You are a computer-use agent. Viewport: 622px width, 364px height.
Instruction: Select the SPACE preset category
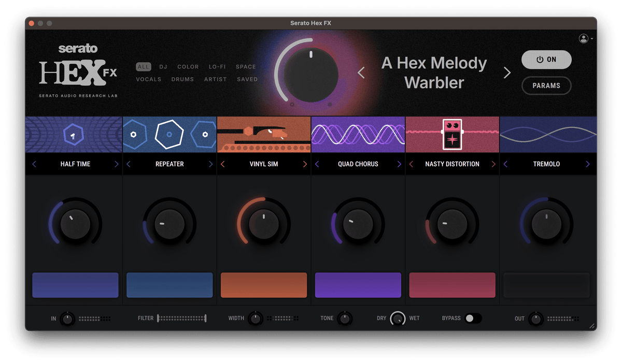pos(246,67)
